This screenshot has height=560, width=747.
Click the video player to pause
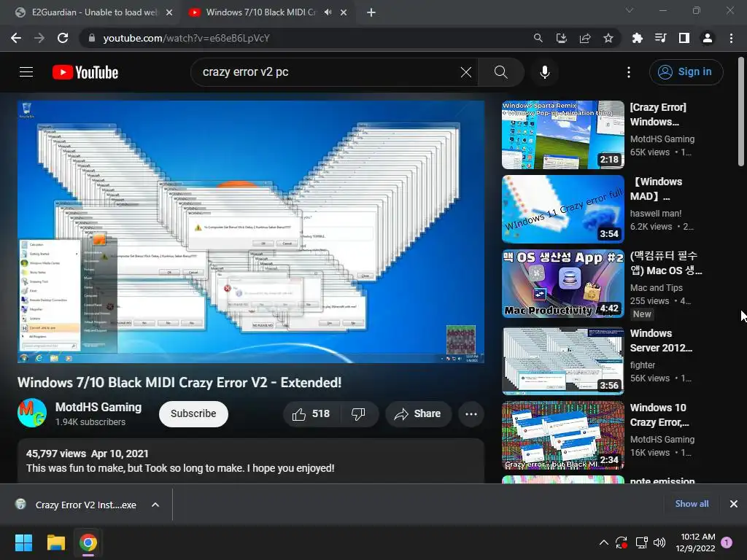[x=251, y=231]
